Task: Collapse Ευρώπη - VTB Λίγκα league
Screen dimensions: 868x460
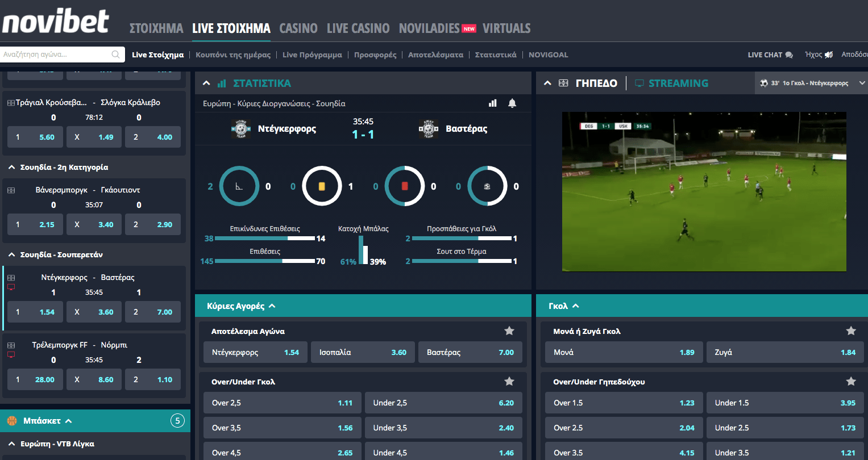Action: click(x=11, y=444)
